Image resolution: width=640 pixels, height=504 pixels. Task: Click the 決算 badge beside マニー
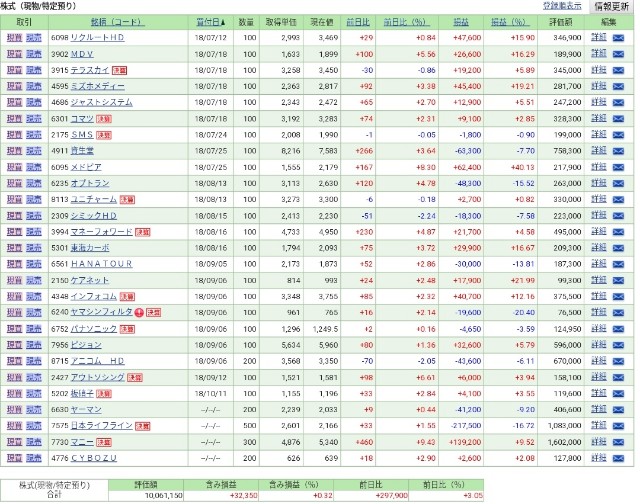pyautogui.click(x=104, y=442)
